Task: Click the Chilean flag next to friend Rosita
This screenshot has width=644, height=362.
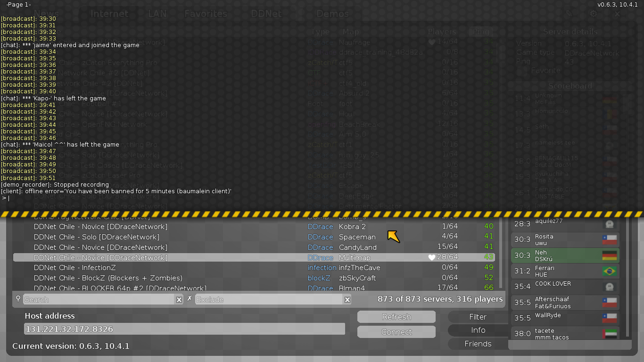Action: (610, 239)
